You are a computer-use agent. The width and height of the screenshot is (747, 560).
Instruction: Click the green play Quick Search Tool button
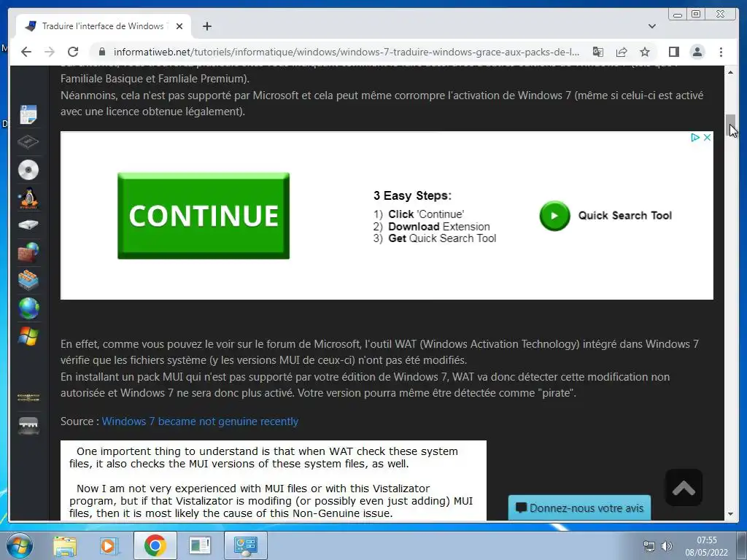click(554, 216)
